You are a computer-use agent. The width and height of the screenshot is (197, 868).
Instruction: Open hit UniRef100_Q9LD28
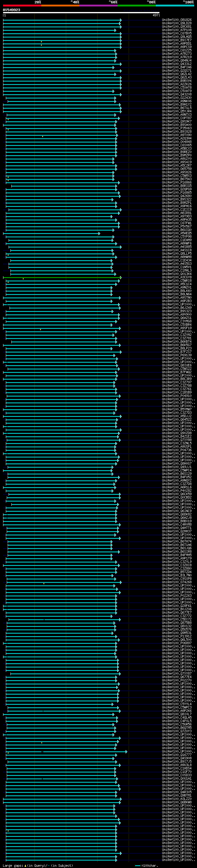pyautogui.click(x=177, y=23)
